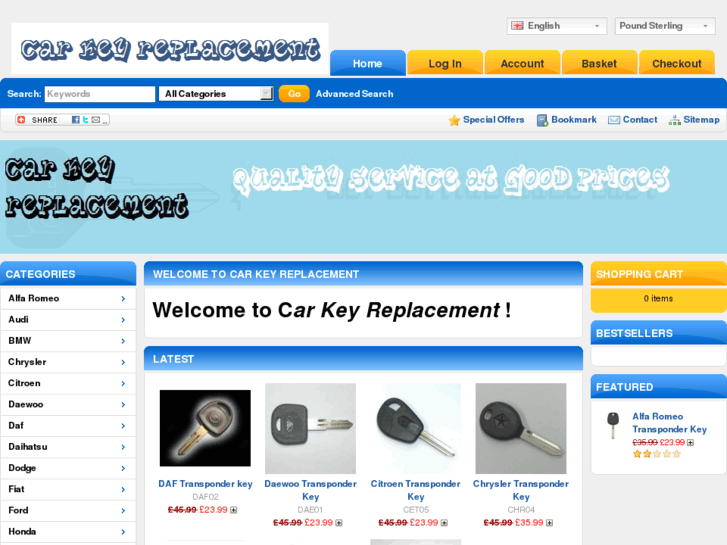Open the Log In tab
Screen dimensions: 727x545
point(445,63)
